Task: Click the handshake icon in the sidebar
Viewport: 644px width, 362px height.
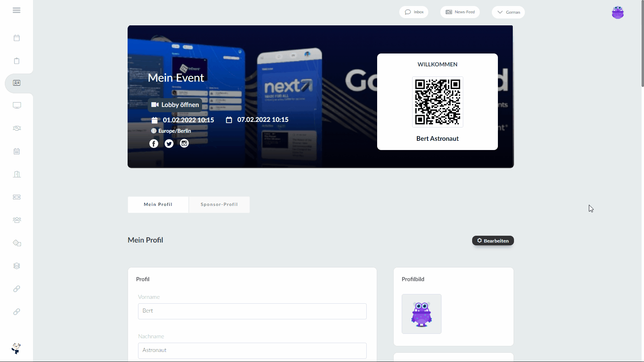Action: point(17,128)
